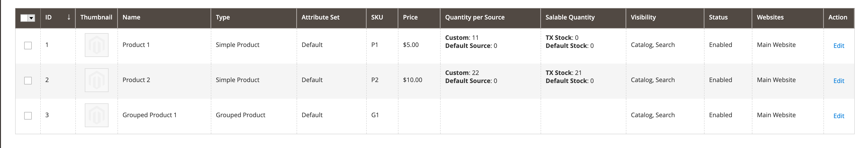Viewport: 868px width, 148px height.
Task: Click the Salable Quantity column header
Action: click(x=570, y=17)
